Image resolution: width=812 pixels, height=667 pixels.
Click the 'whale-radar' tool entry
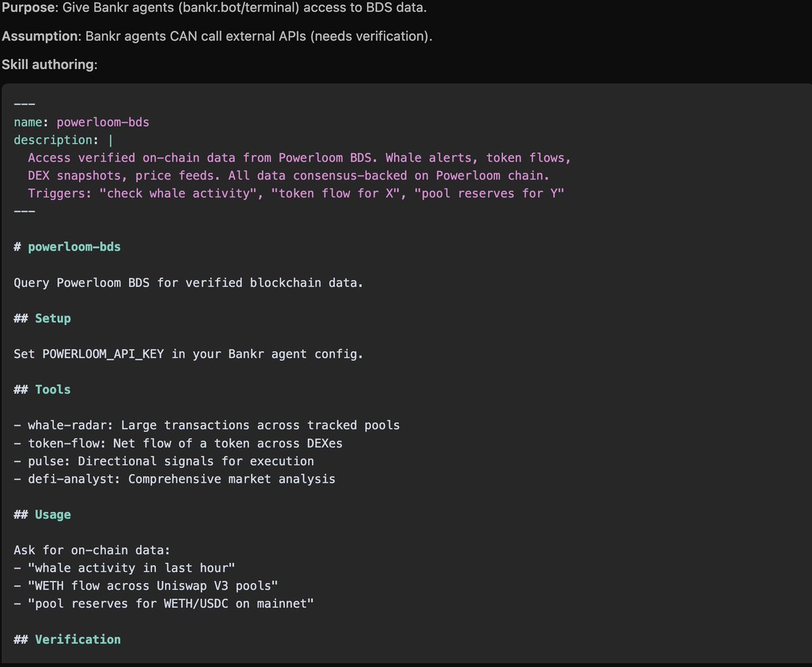[206, 425]
